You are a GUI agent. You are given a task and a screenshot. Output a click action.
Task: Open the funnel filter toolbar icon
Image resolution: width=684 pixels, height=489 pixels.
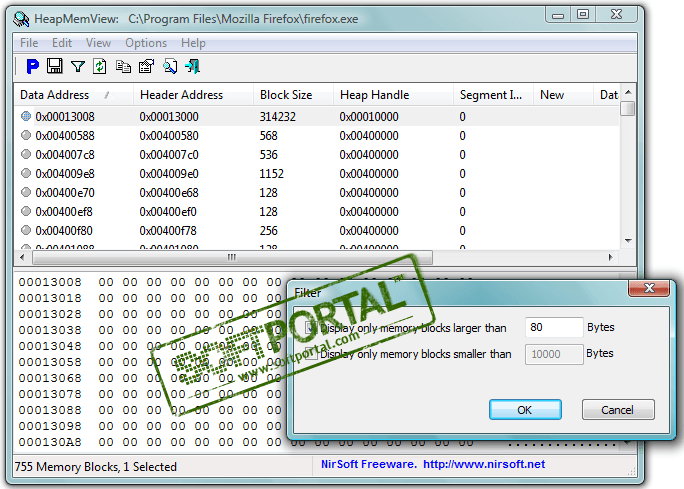coord(78,66)
